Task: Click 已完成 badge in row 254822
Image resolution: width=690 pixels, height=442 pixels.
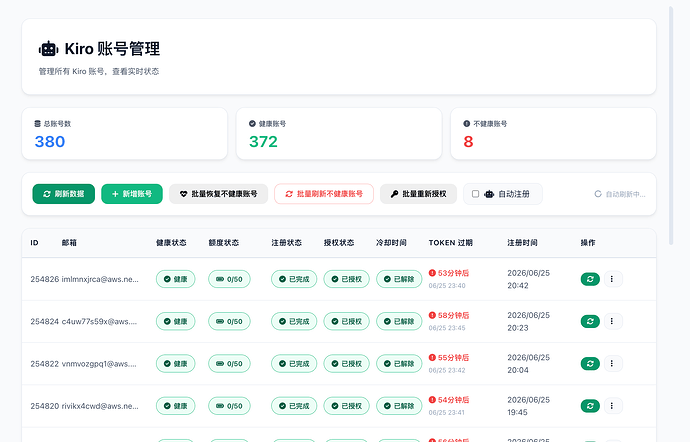Action: coord(294,364)
